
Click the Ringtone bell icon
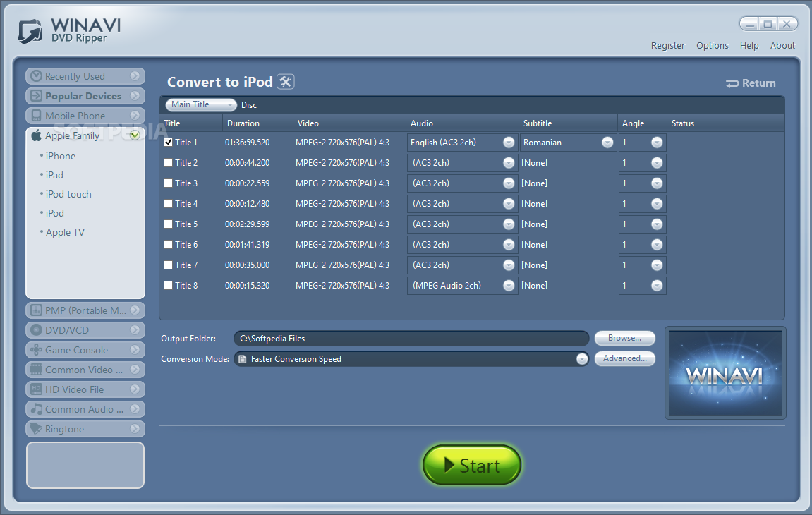pyautogui.click(x=36, y=428)
